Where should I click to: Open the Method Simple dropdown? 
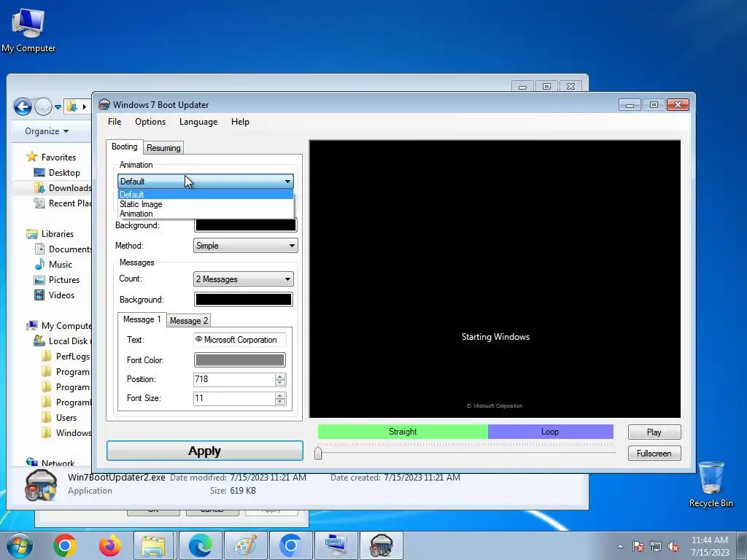(x=245, y=246)
